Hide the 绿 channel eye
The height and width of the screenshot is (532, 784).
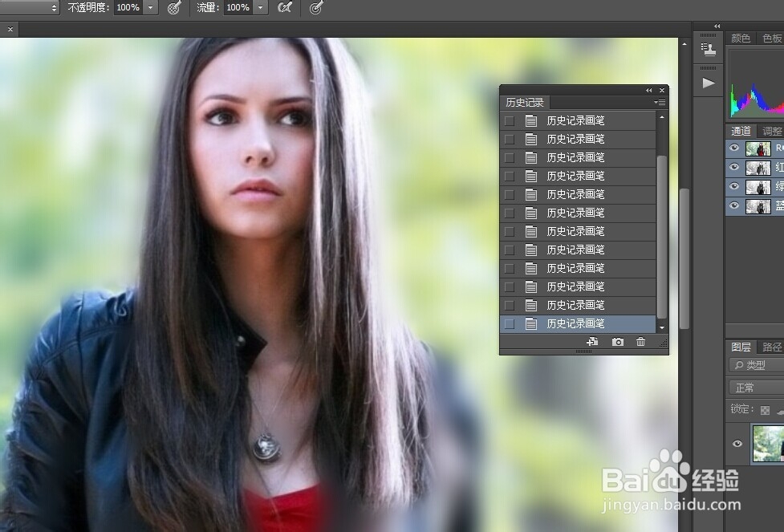click(734, 186)
